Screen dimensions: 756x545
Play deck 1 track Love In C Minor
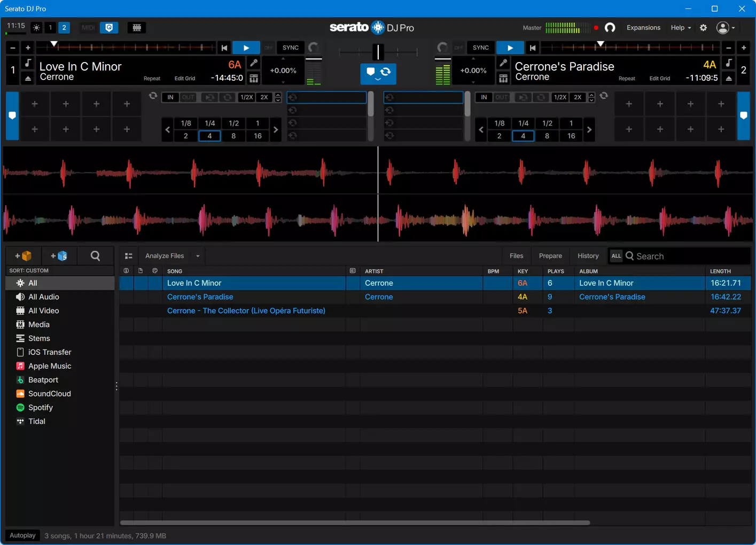(246, 48)
